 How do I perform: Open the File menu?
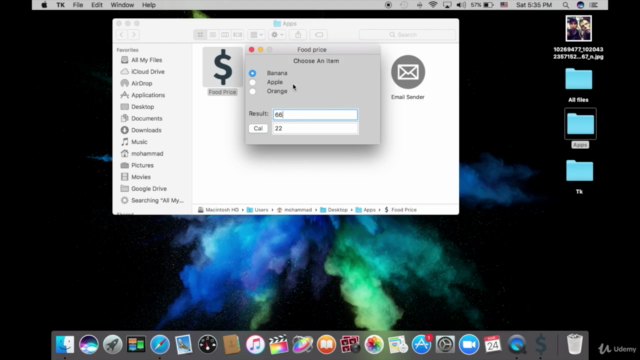(x=78, y=5)
